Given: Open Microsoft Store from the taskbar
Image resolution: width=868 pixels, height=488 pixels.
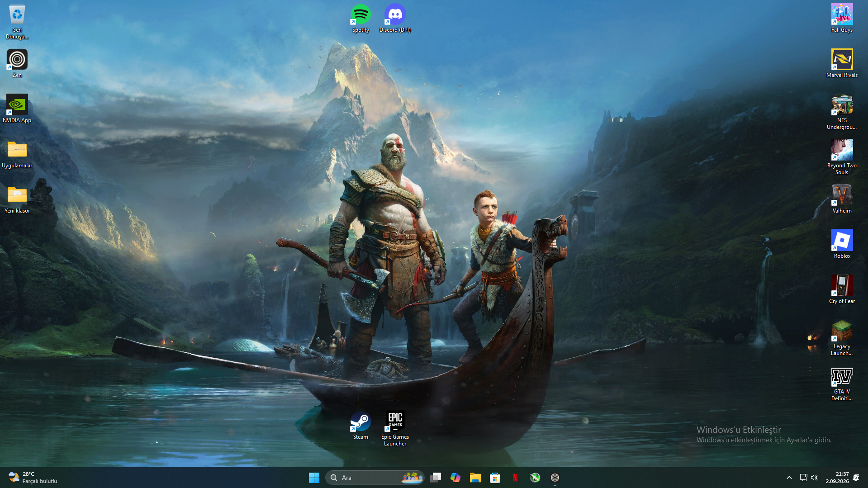Looking at the screenshot, I should coord(495,478).
